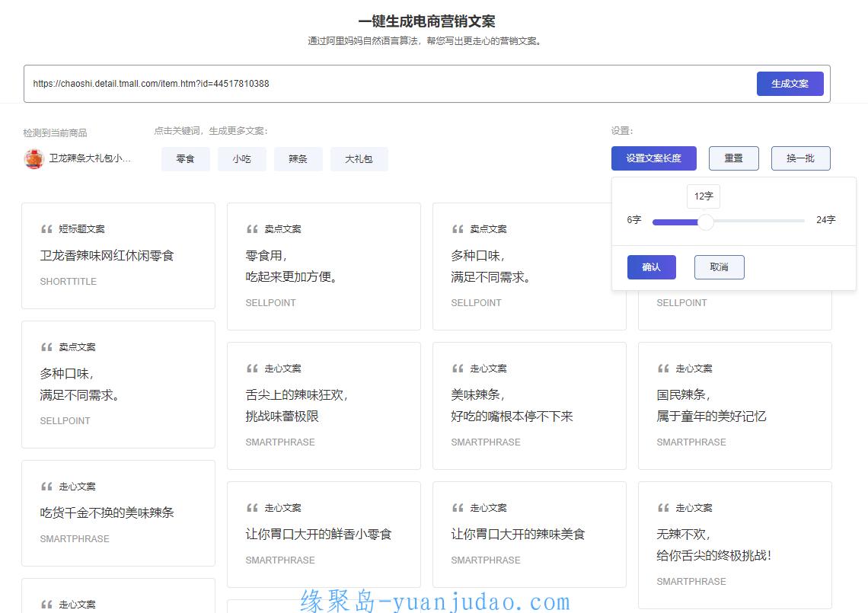
Task: Select the 大礼包 keyword tag
Action: [x=359, y=159]
